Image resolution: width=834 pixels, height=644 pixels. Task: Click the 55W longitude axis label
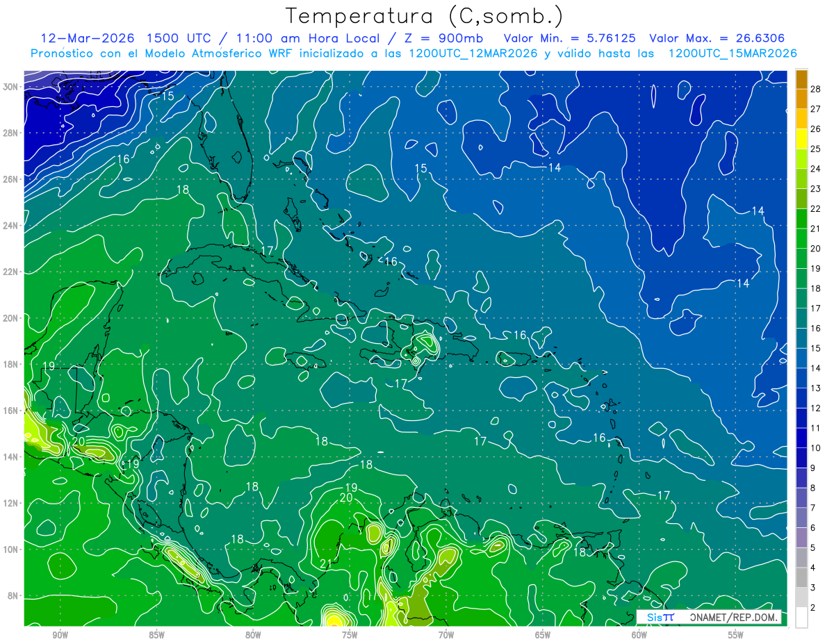tap(736, 635)
